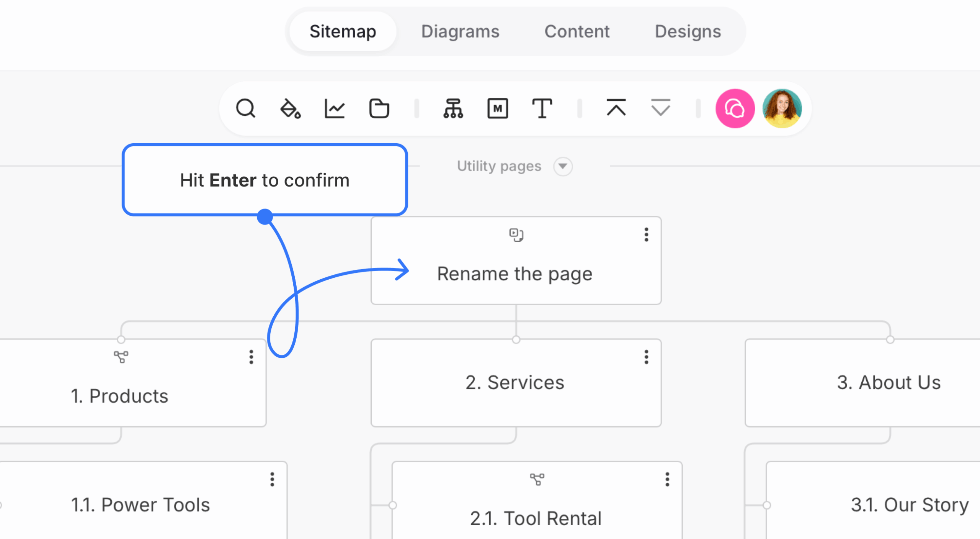Click the Utility pages label

(499, 166)
